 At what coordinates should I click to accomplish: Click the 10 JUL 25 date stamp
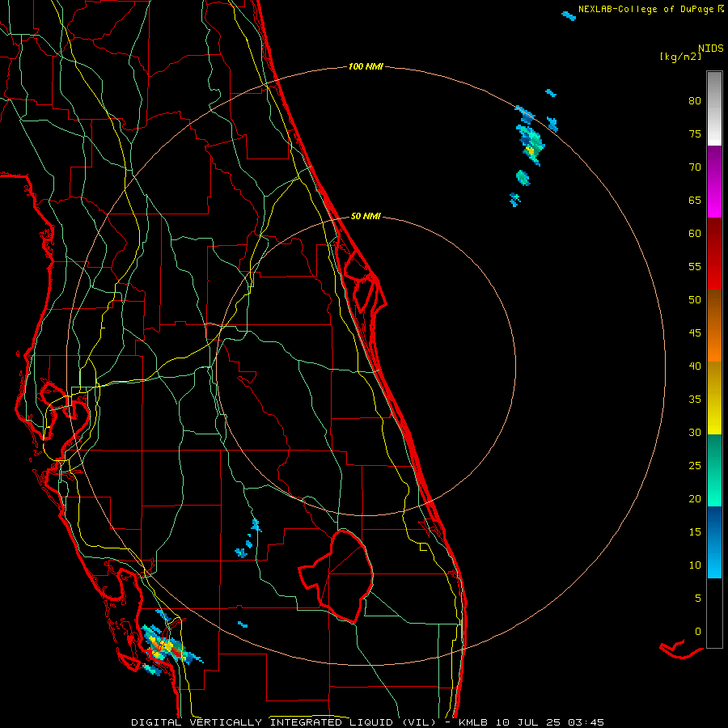click(x=530, y=722)
